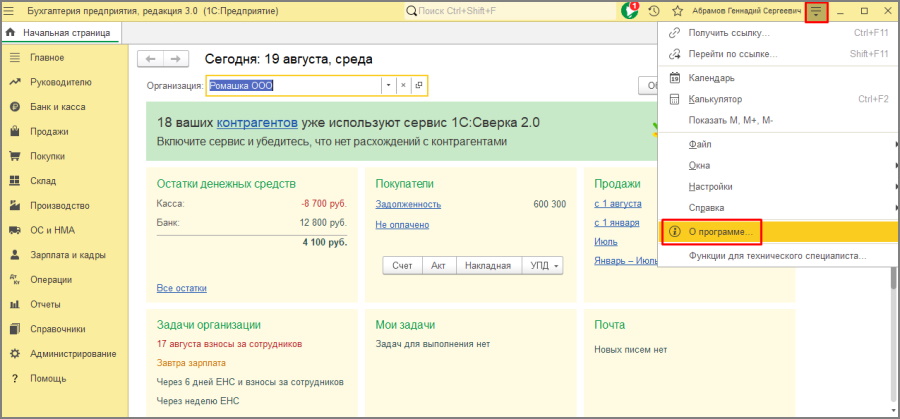Click the Организация input field

[x=294, y=86]
